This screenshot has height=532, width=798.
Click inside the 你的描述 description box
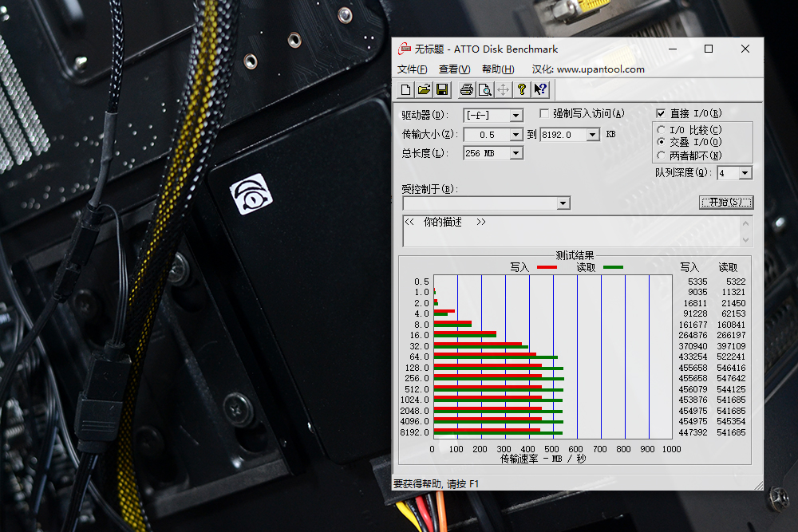(572, 231)
